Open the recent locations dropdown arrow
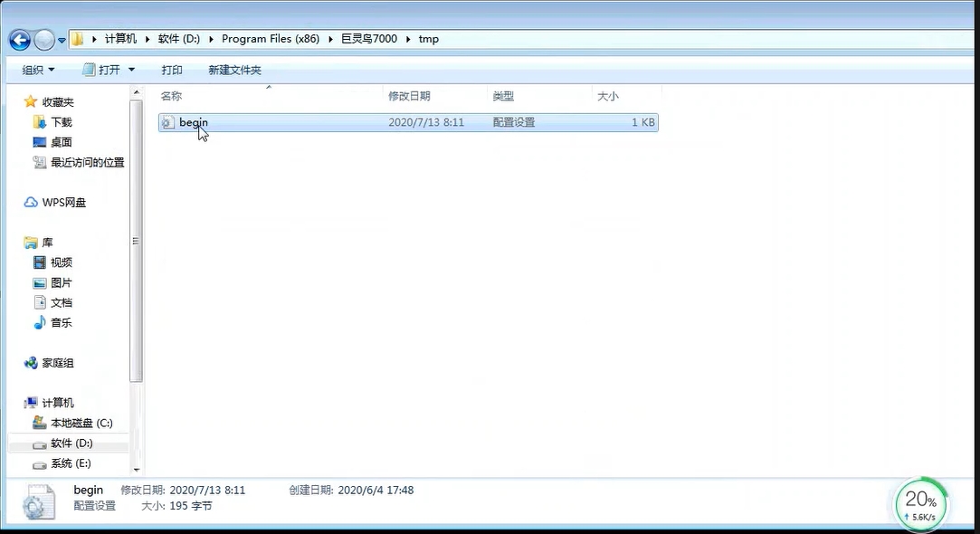This screenshot has height=534, width=980. (62, 41)
